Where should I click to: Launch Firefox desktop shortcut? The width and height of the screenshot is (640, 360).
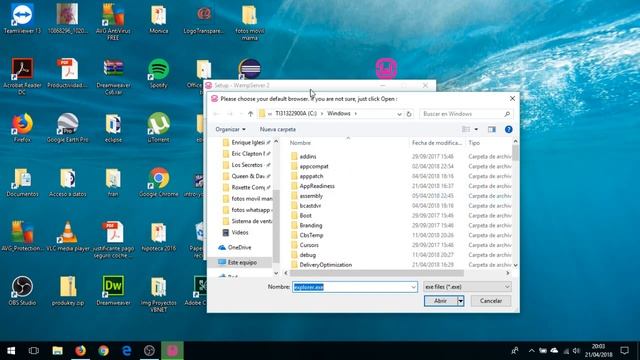click(x=22, y=127)
